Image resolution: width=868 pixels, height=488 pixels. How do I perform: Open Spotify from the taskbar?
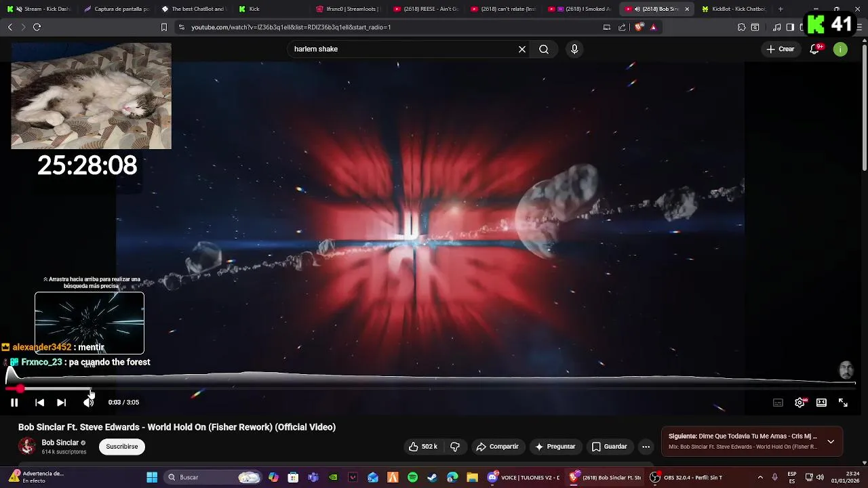coord(412,477)
